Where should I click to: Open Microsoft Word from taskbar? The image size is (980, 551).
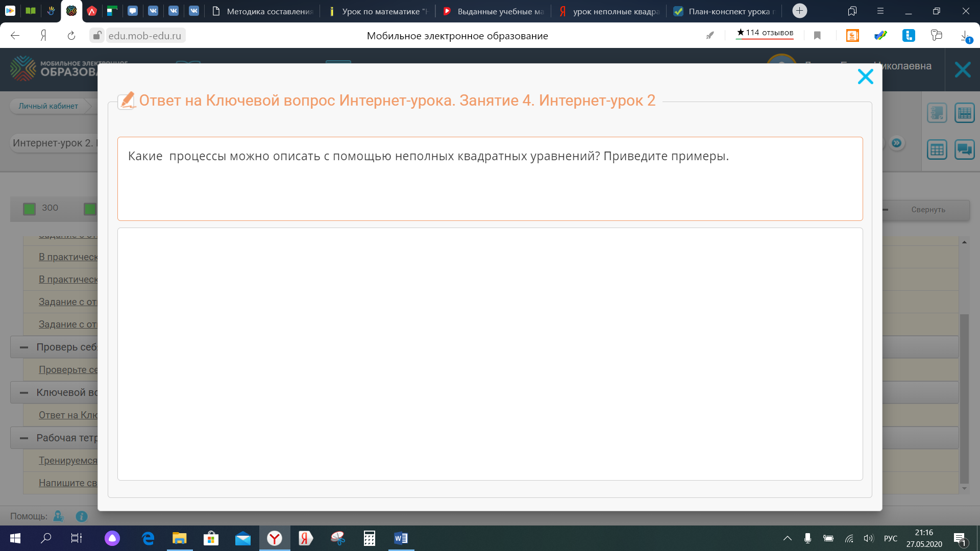401,538
